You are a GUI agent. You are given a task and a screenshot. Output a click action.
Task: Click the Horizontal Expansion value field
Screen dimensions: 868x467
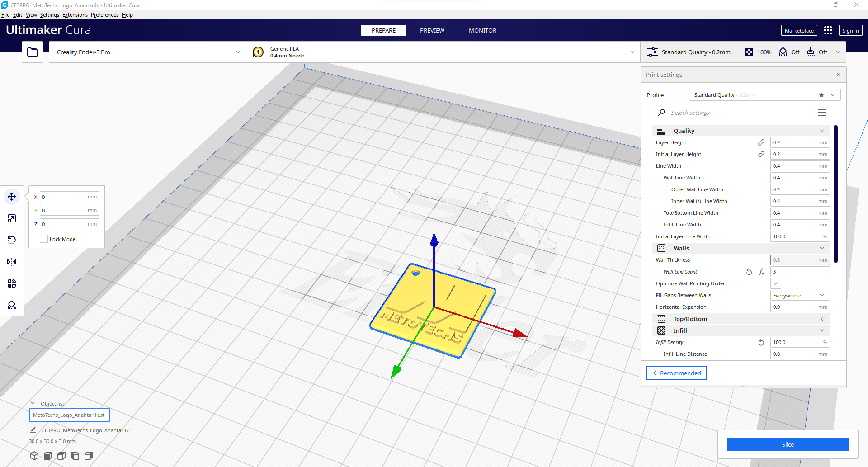pyautogui.click(x=800, y=307)
